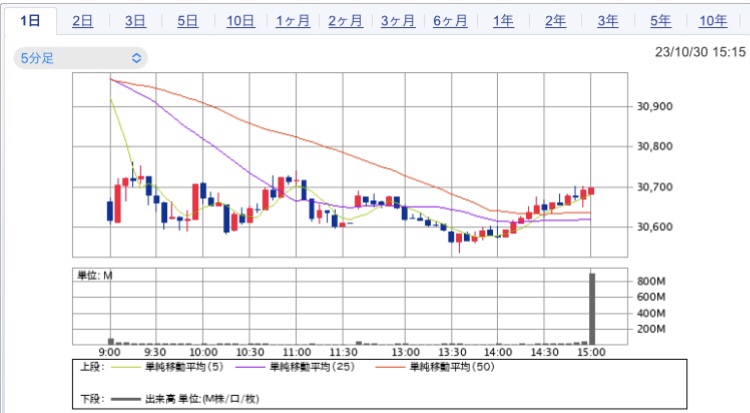
Task: Click the 30,700 price axis label
Action: 654,187
